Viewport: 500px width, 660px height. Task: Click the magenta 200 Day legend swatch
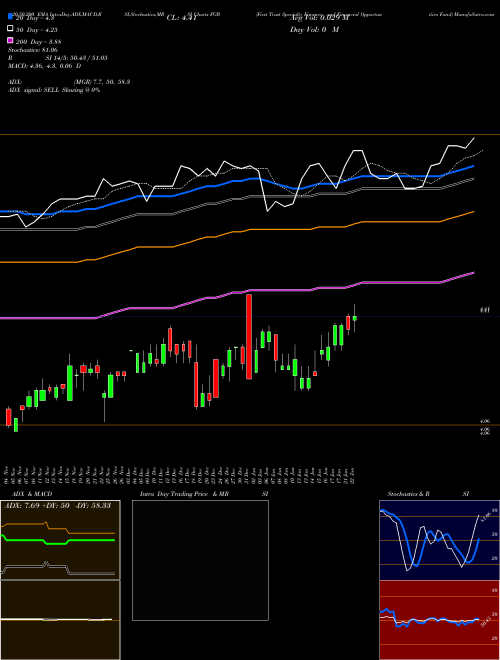[11, 41]
